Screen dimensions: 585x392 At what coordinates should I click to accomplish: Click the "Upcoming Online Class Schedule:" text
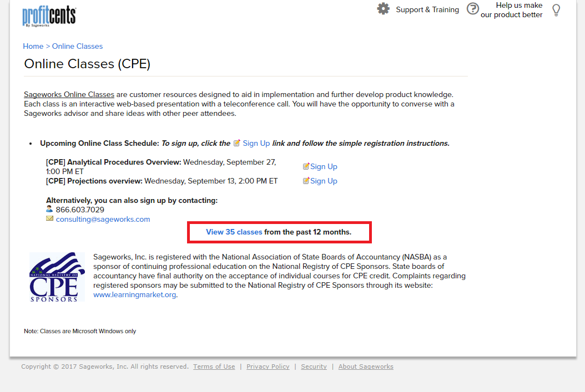99,144
